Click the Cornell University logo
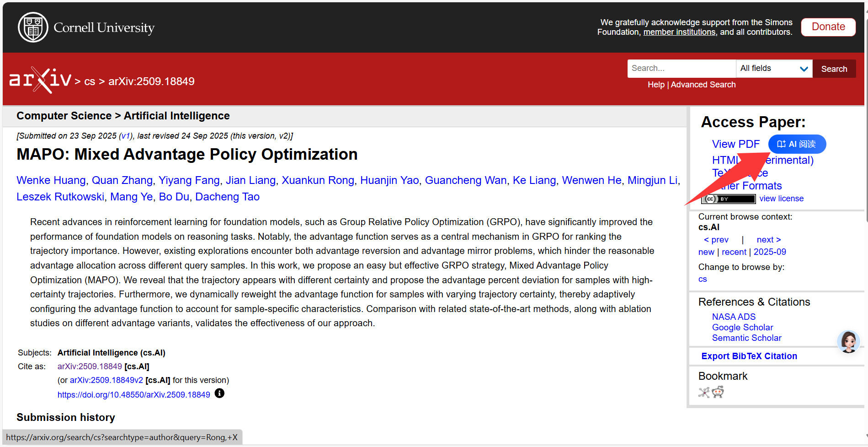The image size is (868, 447). 86,27
